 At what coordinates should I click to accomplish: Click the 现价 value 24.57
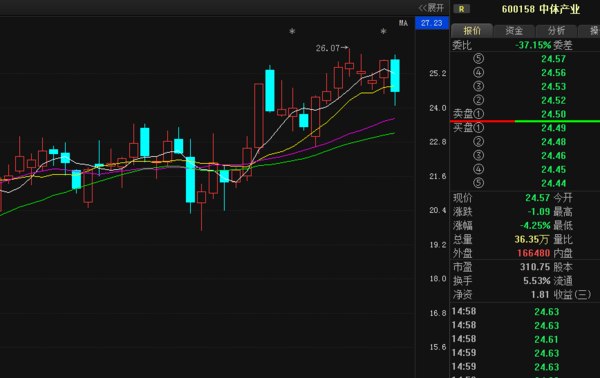coord(537,198)
